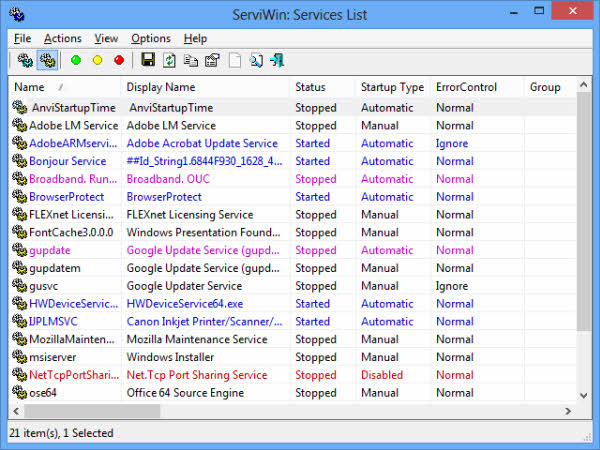The image size is (600, 450).
Task: Select the NetTcpPortSharing service row
Action: tap(67, 375)
